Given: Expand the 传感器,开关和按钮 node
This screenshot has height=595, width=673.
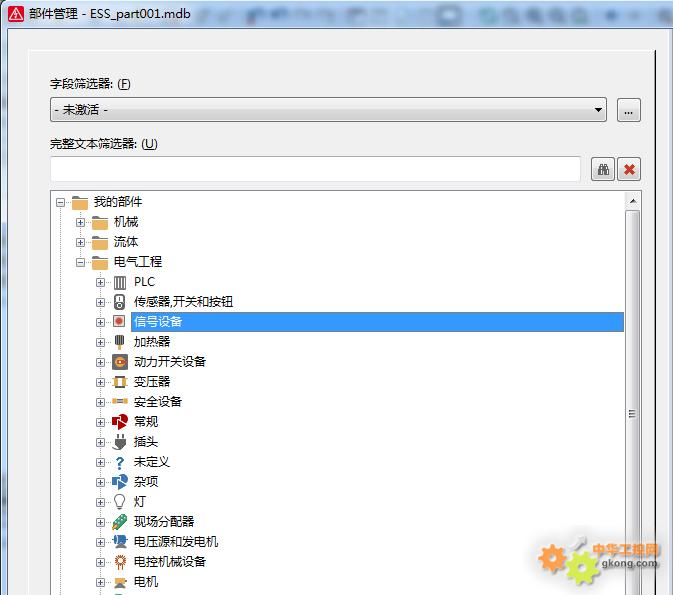Looking at the screenshot, I should click(x=100, y=302).
